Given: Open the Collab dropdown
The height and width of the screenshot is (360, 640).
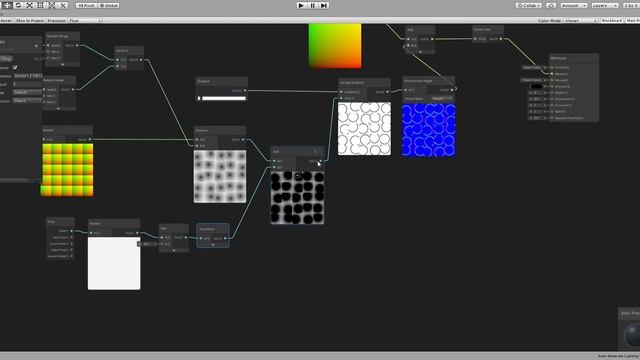Looking at the screenshot, I should pos(529,5).
